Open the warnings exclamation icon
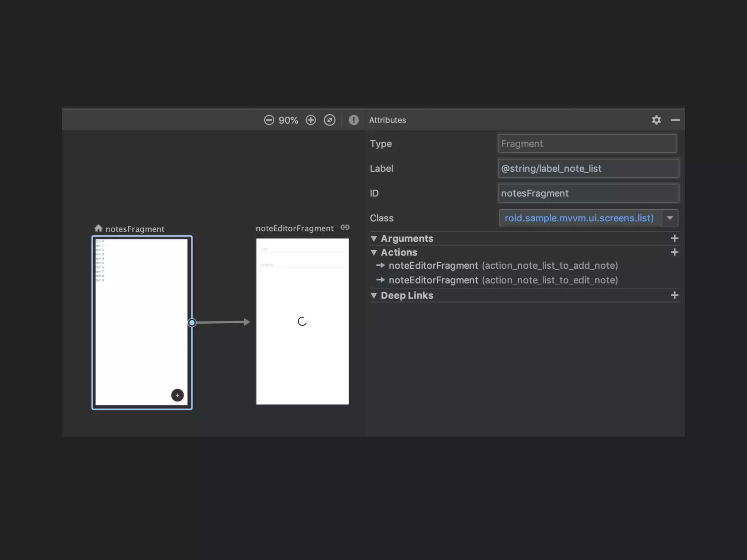Viewport: 747px width, 560px height. click(353, 120)
